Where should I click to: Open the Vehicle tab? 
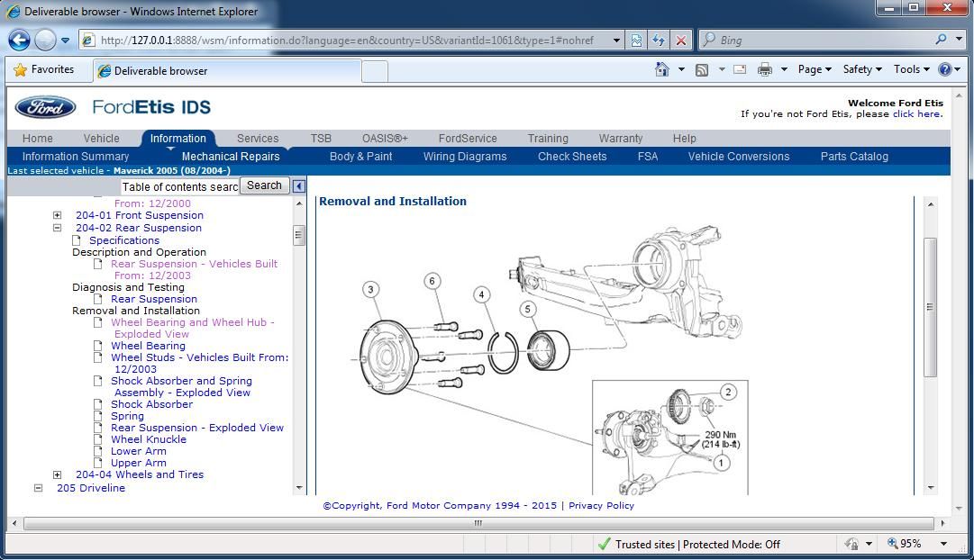(x=101, y=139)
